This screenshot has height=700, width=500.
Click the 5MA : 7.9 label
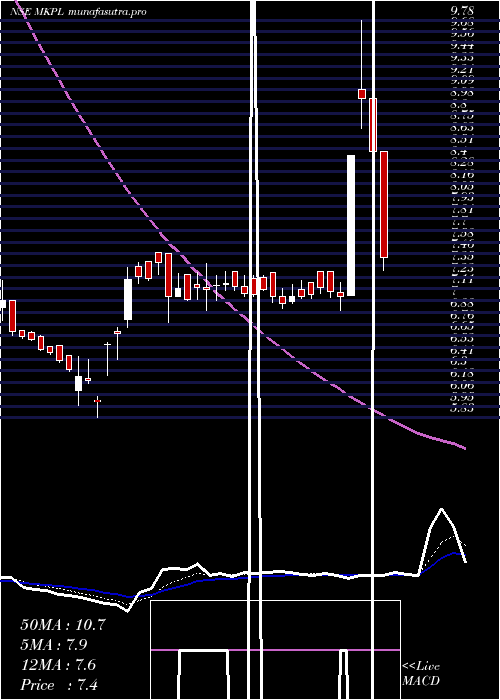coord(54,645)
